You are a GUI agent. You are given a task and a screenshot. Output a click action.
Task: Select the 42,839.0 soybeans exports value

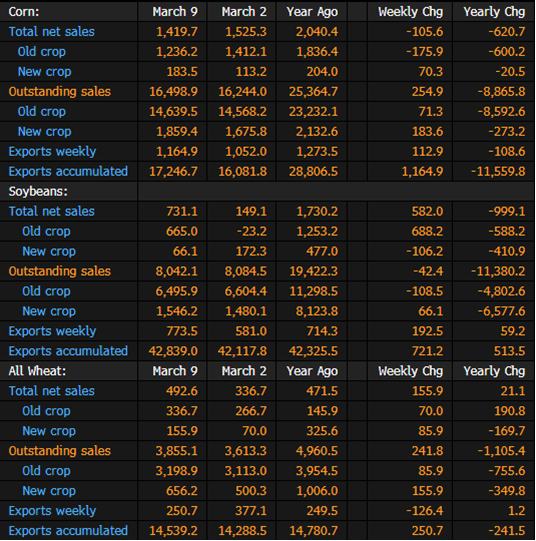tap(173, 351)
